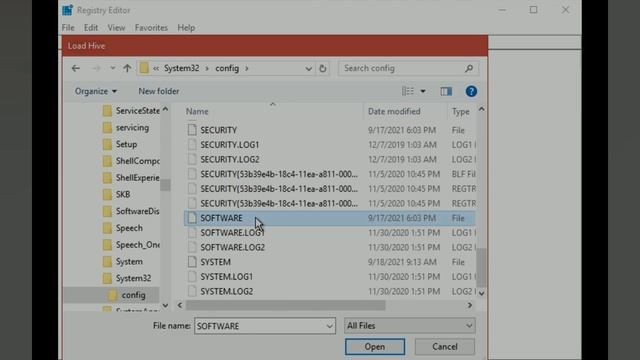Click the folder tree scrollbar thumb

click(x=165, y=184)
